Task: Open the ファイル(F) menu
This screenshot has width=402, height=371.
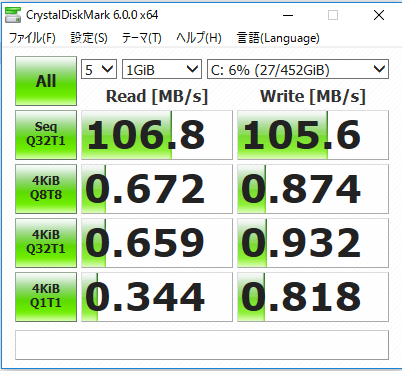Action: (x=32, y=38)
